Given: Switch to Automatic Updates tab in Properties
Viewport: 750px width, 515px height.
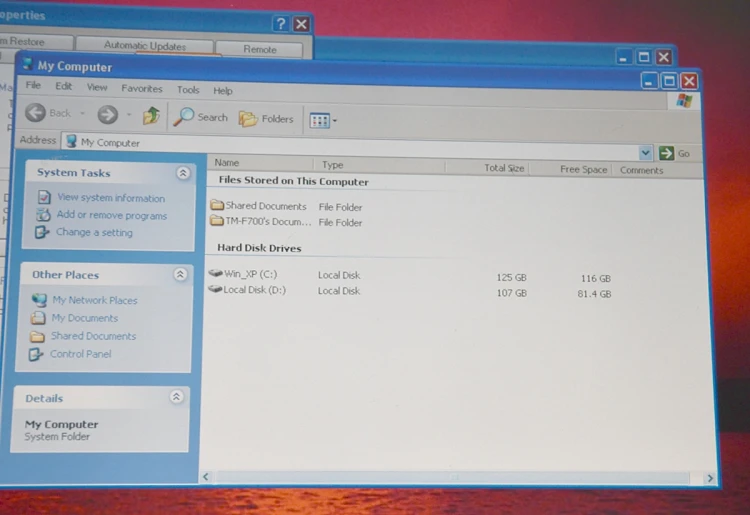Looking at the screenshot, I should click(144, 46).
